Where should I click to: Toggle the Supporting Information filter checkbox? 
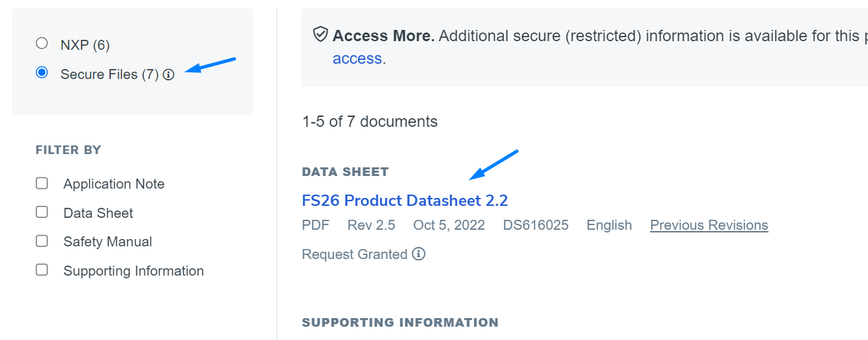(x=42, y=270)
